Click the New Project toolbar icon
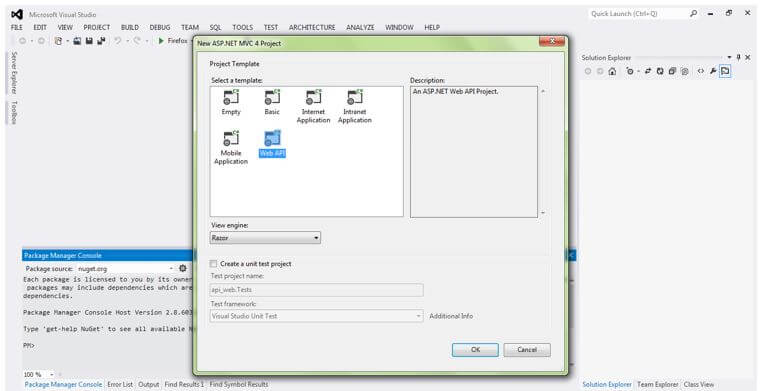 (58, 41)
